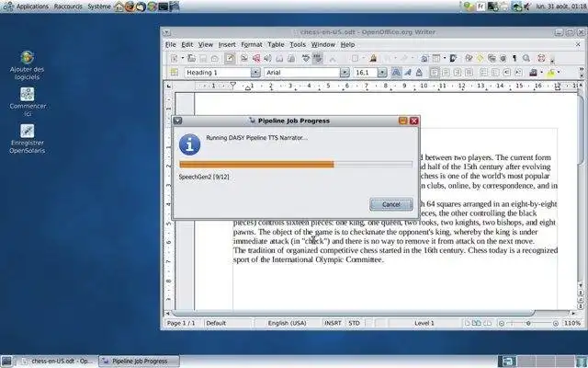Select Centered alignment
588x368 pixels.
(x=446, y=72)
